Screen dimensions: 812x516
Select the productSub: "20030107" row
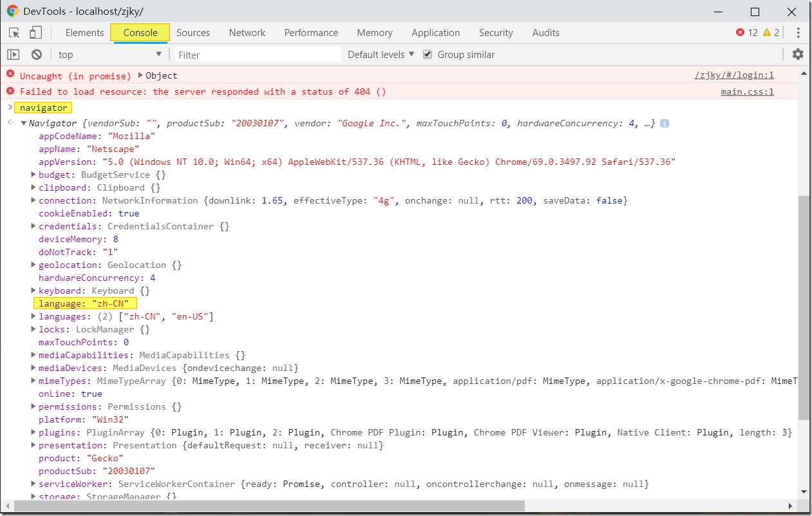click(x=97, y=471)
